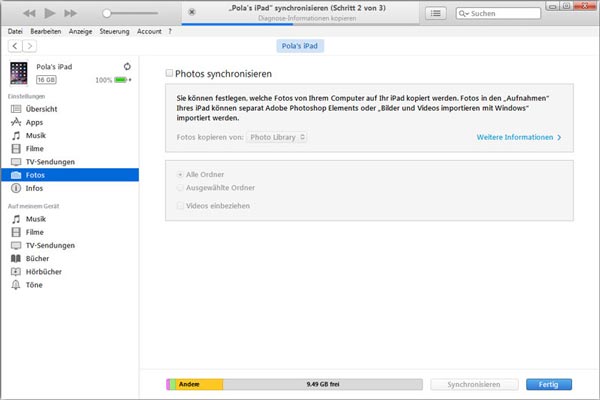600x400 pixels.
Task: Click TV-Sendungen icon under Auf meinem Gerät
Action: pyautogui.click(x=16, y=245)
